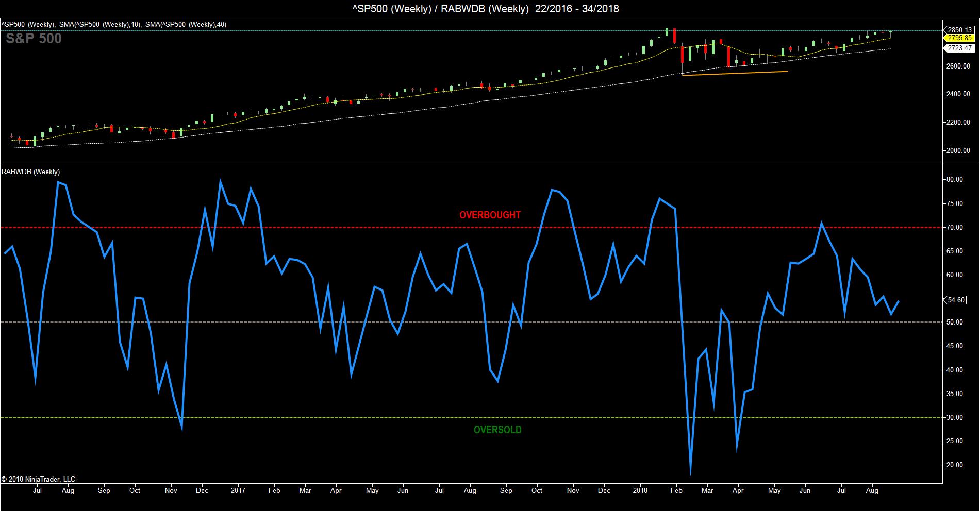The image size is (980, 512).
Task: Click the yellow 2795.85 SMA price marker
Action: click(x=959, y=38)
